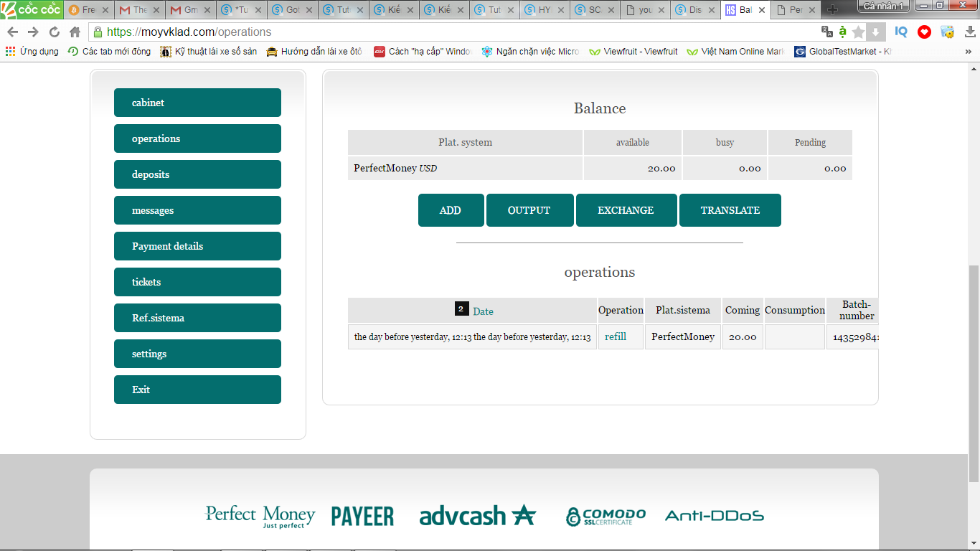Viewport: 980px width, 551px height.
Task: Switch to the Per tab
Action: coord(796,10)
